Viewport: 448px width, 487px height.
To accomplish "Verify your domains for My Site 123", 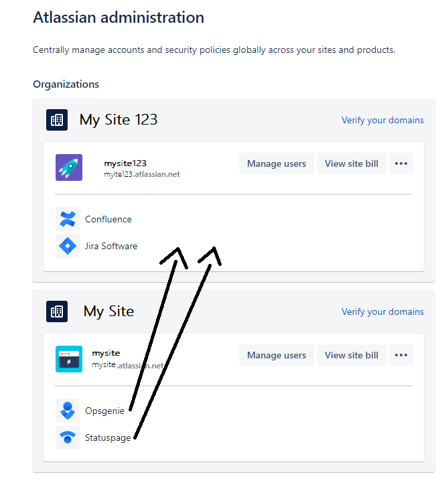I will click(382, 120).
